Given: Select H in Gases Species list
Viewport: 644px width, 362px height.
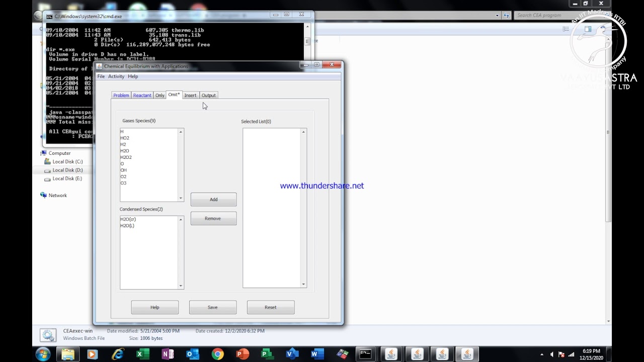Looking at the screenshot, I should (149, 132).
